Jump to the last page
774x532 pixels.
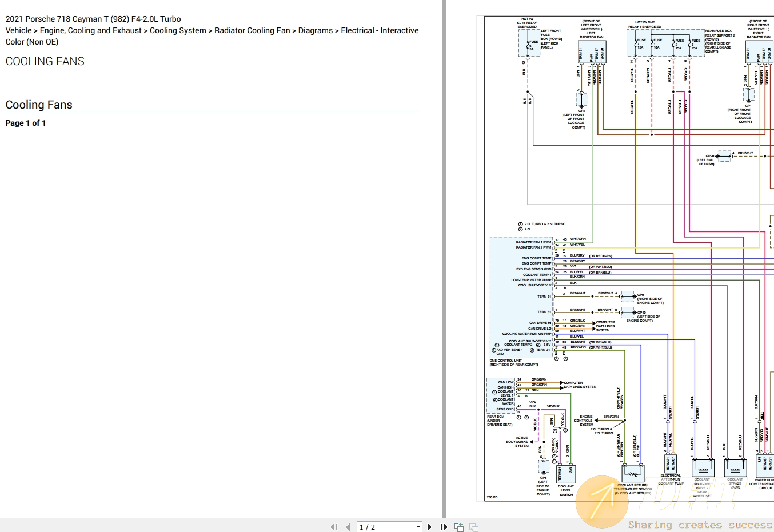pyautogui.click(x=444, y=527)
